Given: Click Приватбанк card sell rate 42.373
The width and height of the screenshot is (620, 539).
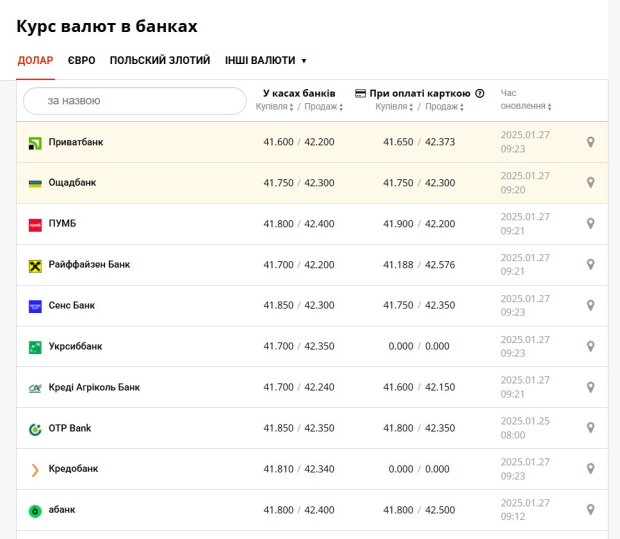Looking at the screenshot, I should (440, 142).
